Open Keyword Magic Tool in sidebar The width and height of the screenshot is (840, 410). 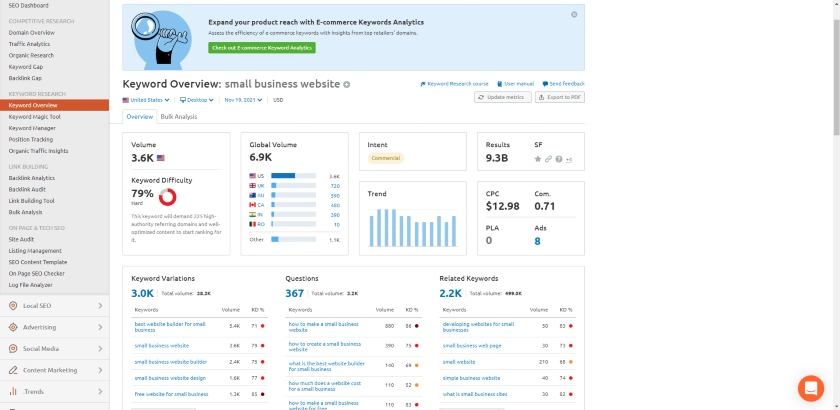pos(34,117)
